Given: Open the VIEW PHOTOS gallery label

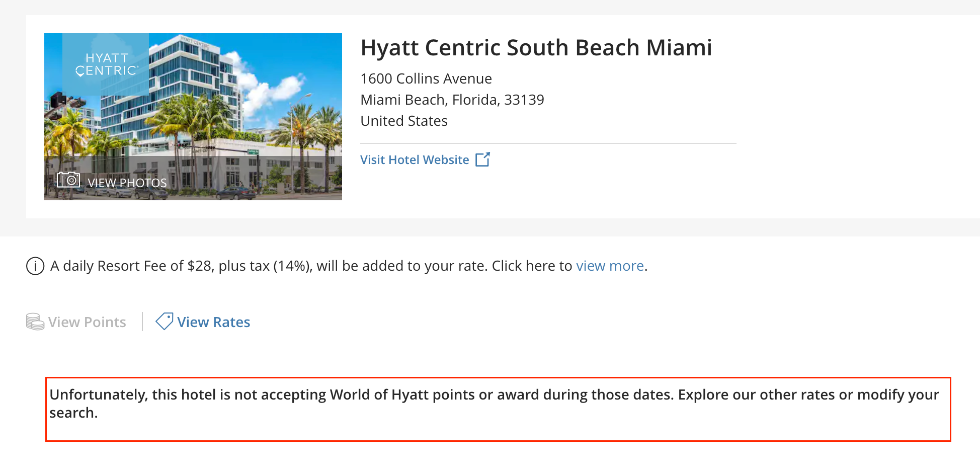Looking at the screenshot, I should tap(127, 183).
